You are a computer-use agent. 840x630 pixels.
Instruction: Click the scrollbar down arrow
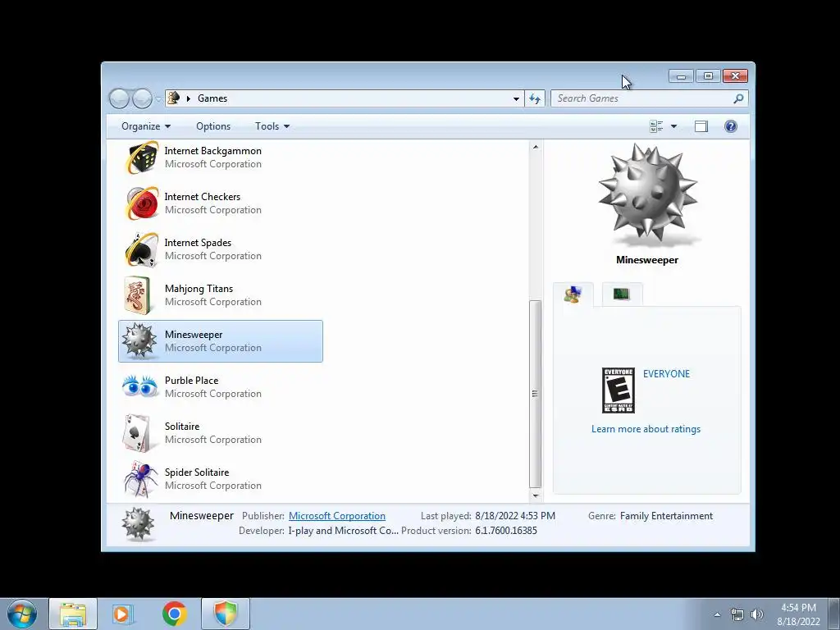pos(535,496)
